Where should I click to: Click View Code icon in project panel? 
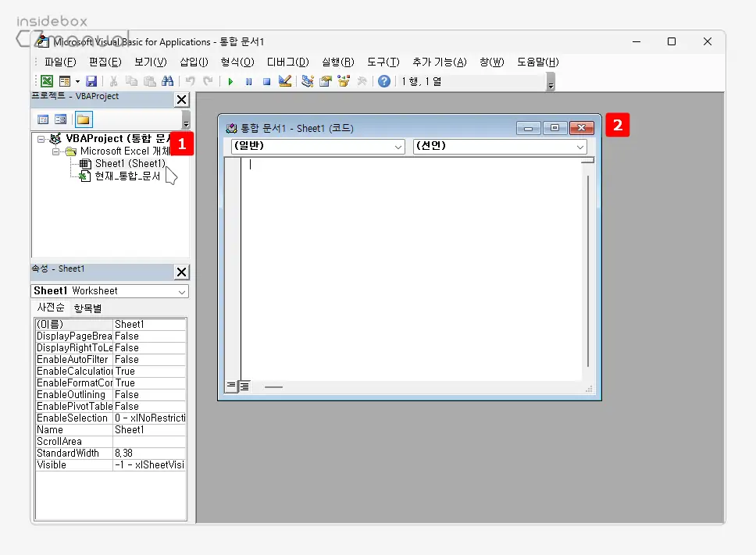43,119
